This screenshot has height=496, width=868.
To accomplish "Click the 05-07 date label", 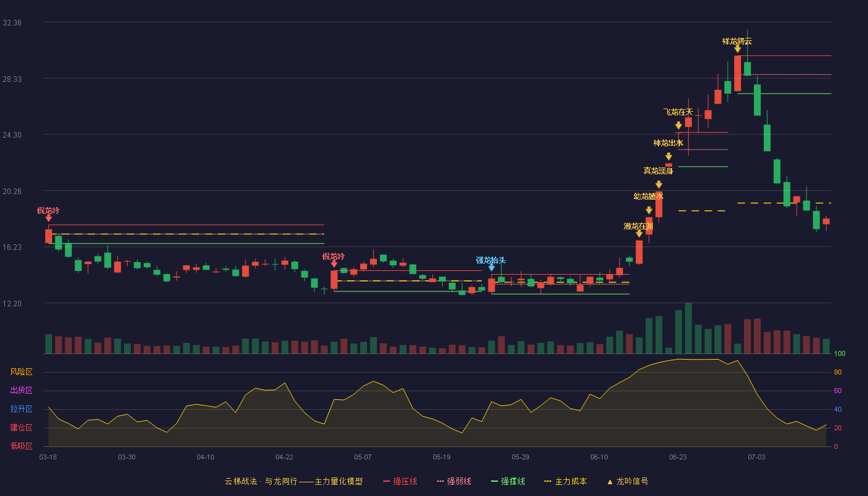I will tap(363, 457).
